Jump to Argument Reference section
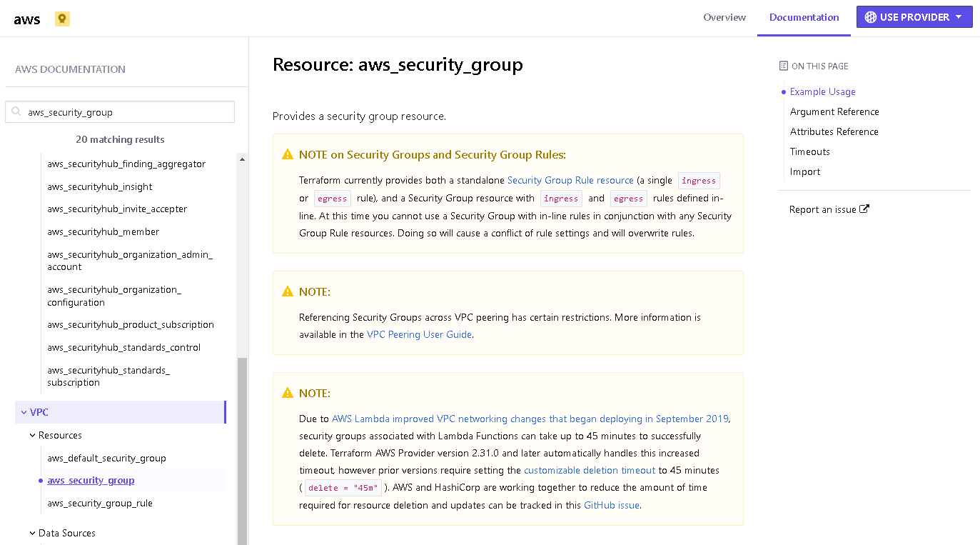Viewport: 980px width, 545px height. tap(834, 111)
